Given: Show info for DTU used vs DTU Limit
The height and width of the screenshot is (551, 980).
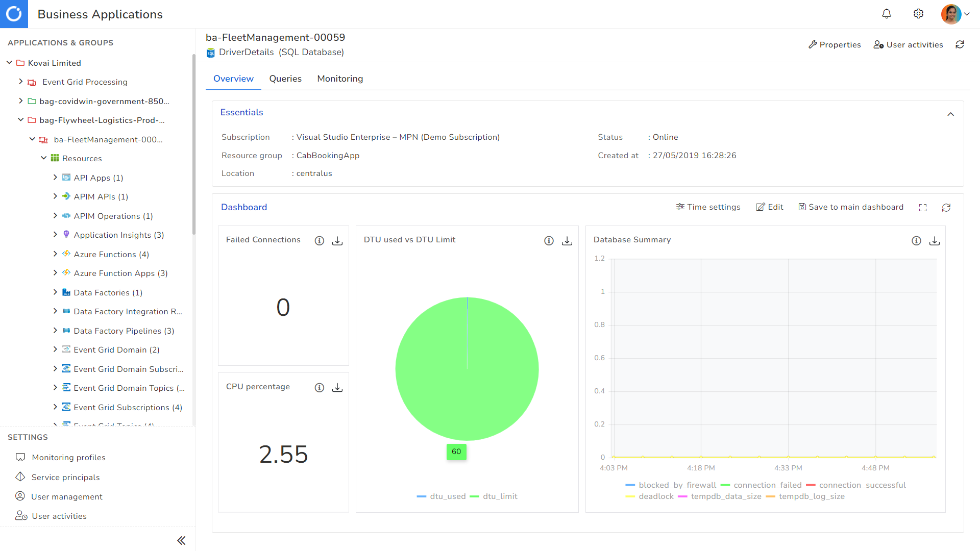Looking at the screenshot, I should coord(549,241).
